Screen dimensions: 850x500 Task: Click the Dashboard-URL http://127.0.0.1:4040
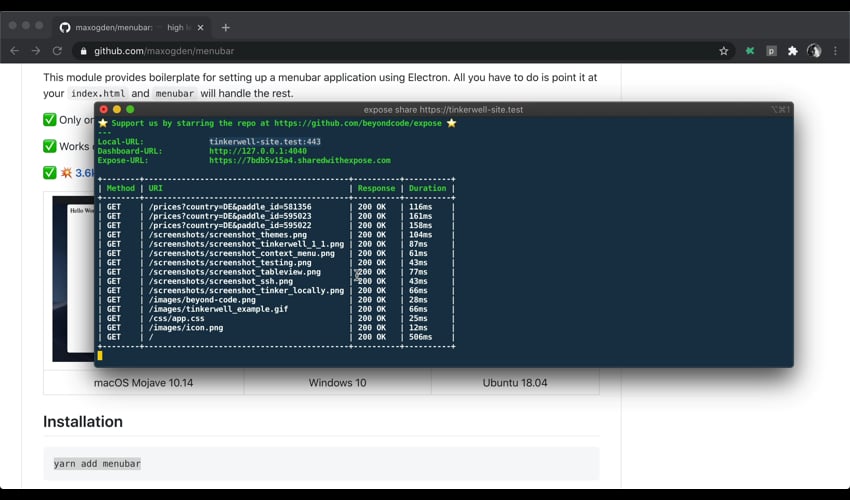[258, 151]
